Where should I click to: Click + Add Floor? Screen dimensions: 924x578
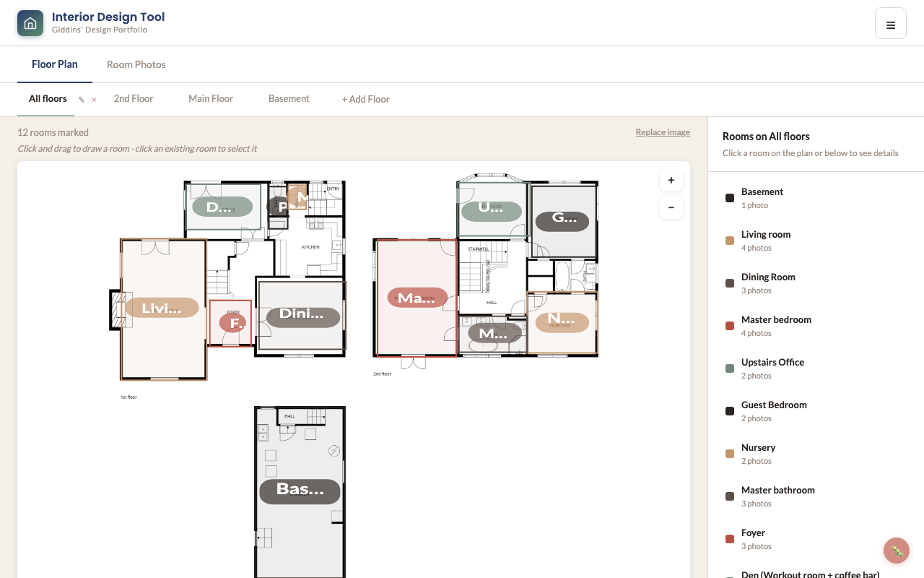pyautogui.click(x=366, y=99)
